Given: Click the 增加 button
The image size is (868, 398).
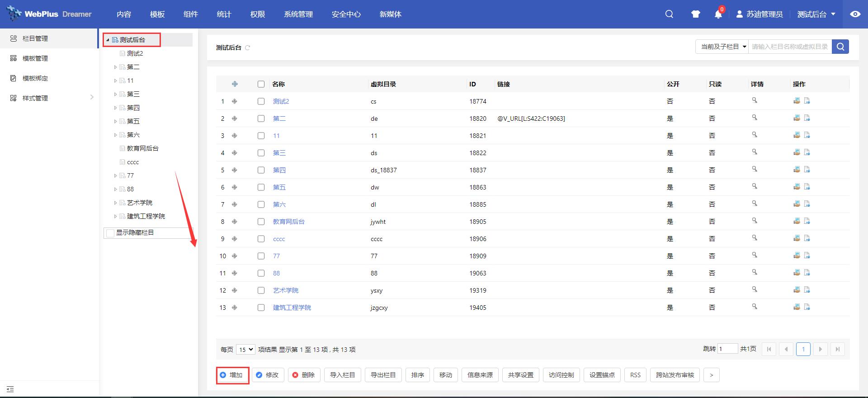Looking at the screenshot, I should (232, 375).
